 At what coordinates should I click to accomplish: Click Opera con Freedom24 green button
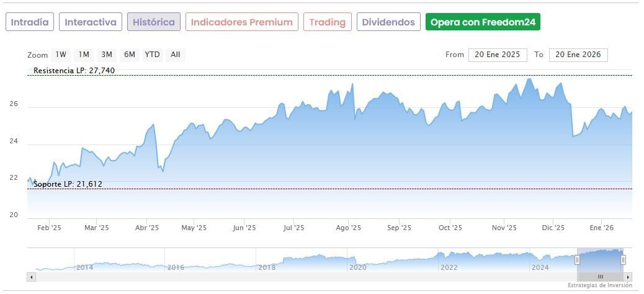click(x=483, y=22)
